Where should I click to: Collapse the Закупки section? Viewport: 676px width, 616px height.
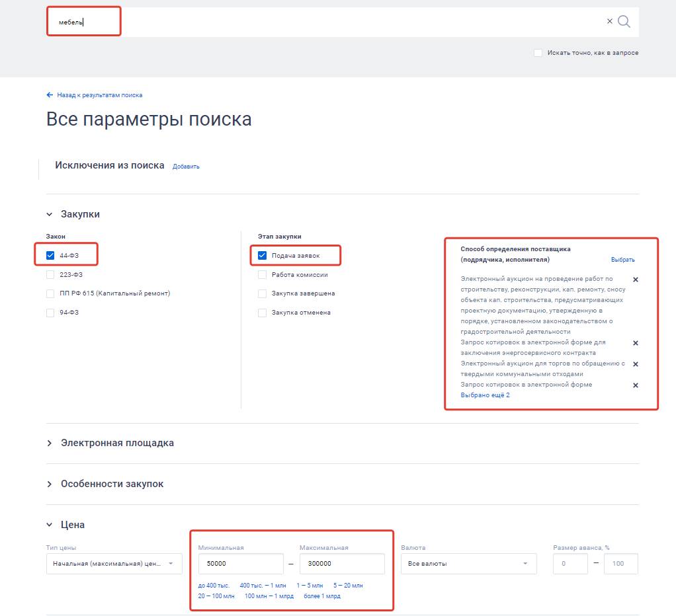tap(50, 214)
